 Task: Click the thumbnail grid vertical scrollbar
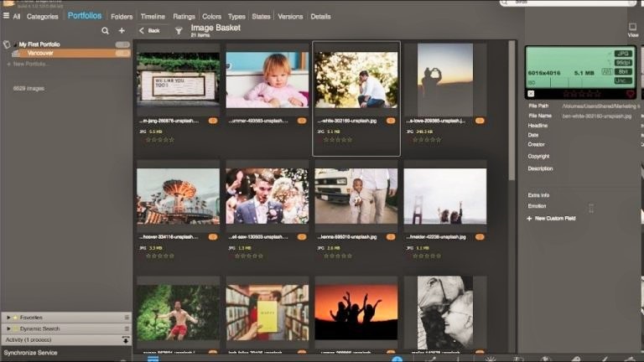pos(512,110)
